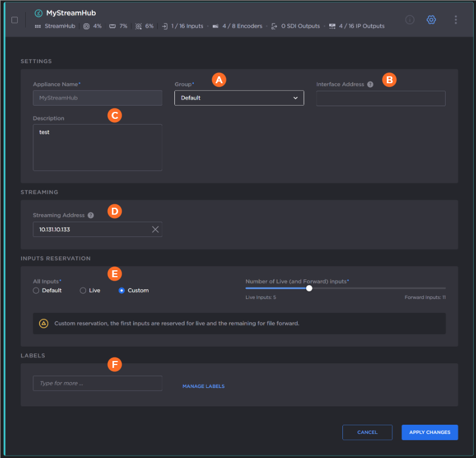This screenshot has height=458, width=476.
Task: Click the Streaming Address help icon
Action: (x=91, y=215)
